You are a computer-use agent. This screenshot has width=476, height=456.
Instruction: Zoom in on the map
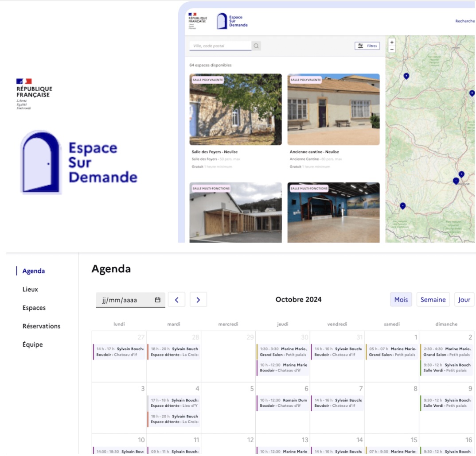(x=392, y=43)
